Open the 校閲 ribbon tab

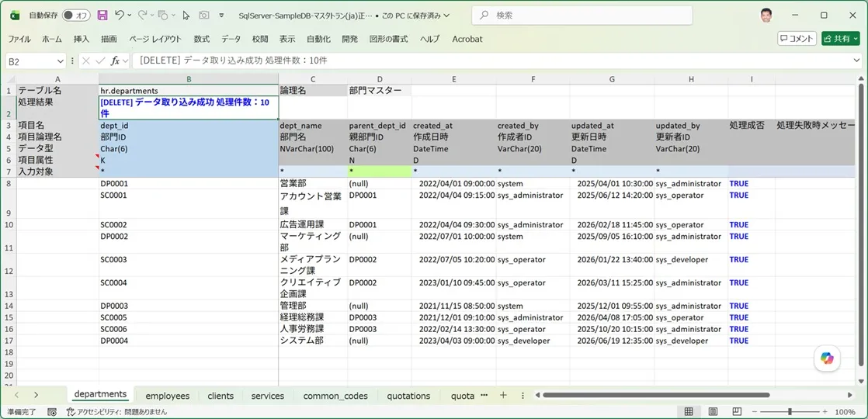[260, 39]
